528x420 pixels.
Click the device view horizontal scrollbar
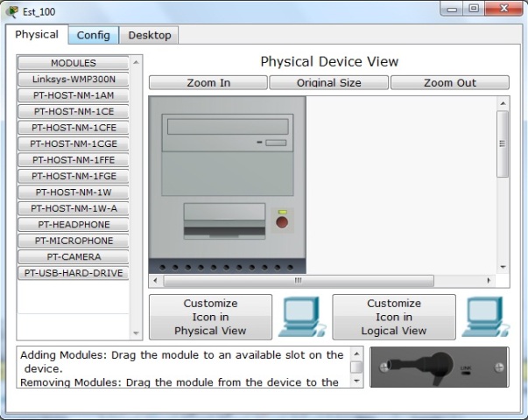click(298, 281)
